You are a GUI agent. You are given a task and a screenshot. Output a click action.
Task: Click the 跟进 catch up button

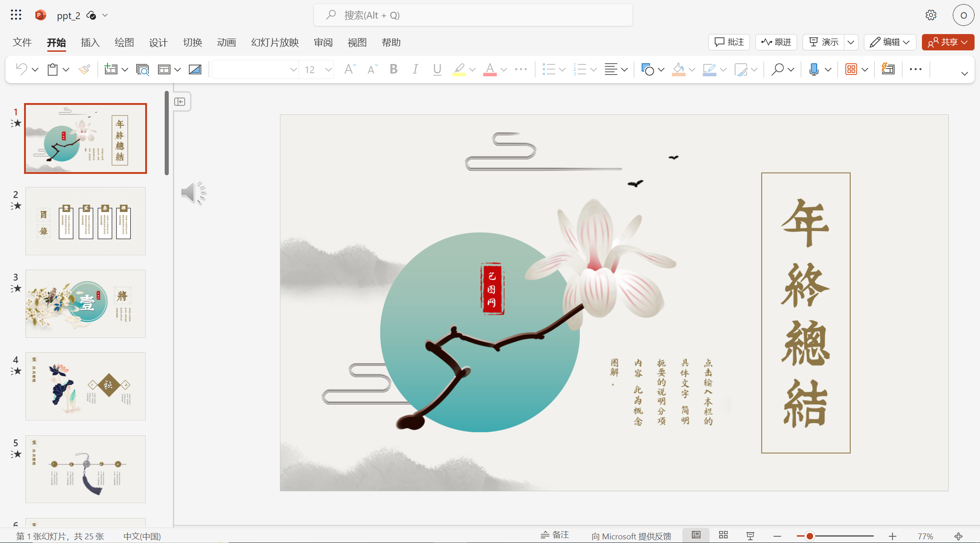(x=776, y=42)
